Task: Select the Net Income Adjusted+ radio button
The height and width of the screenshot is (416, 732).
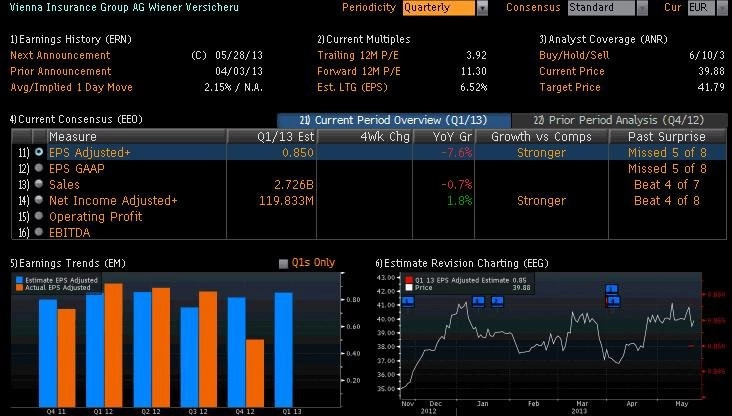Action: (x=39, y=200)
